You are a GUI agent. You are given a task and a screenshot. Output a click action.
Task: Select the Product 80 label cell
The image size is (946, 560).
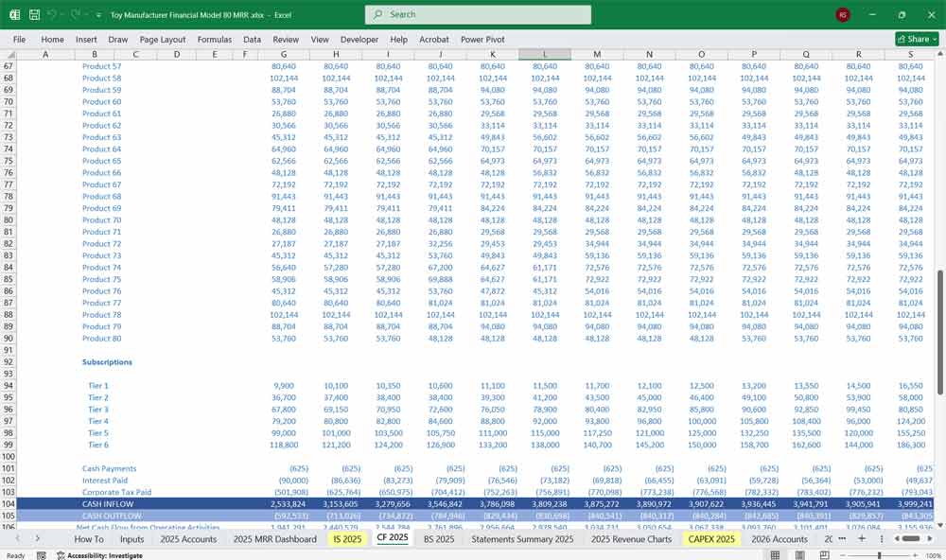(101, 339)
